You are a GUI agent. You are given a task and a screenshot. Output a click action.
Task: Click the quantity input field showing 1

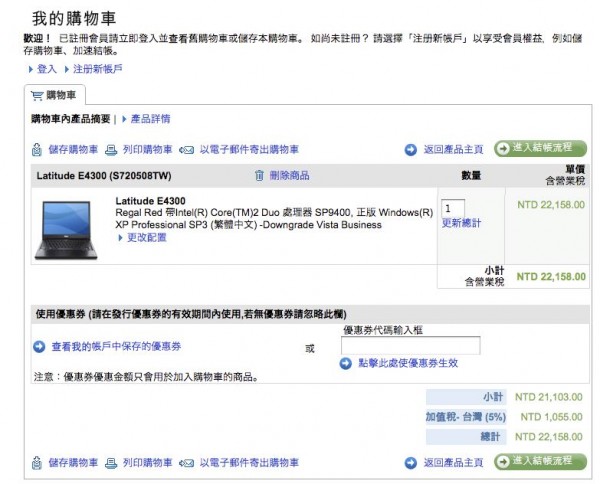point(453,209)
